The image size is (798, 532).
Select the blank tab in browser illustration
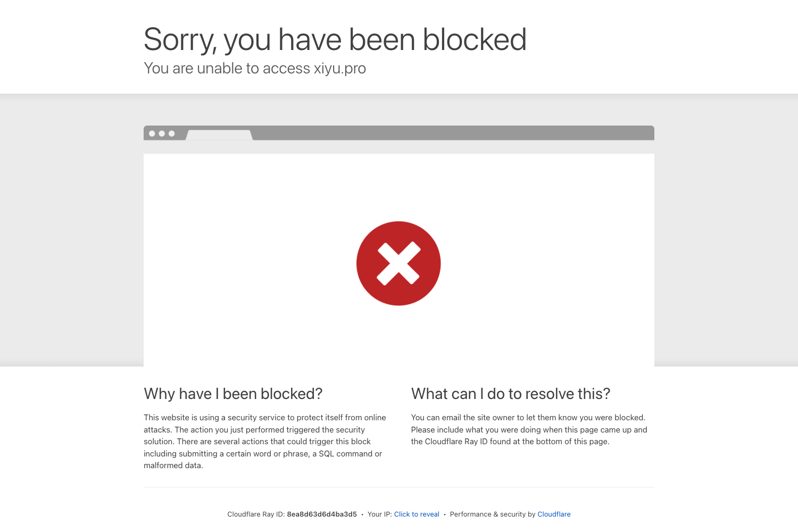(219, 135)
